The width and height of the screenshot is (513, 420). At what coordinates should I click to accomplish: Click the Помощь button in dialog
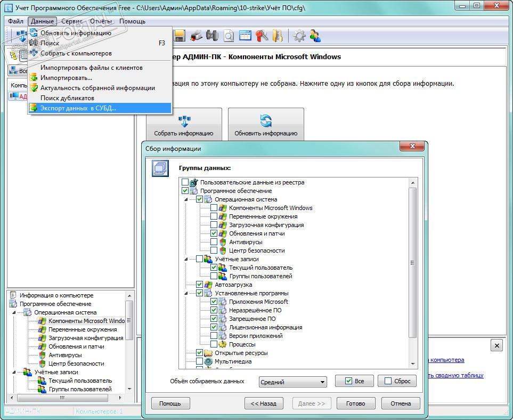pyautogui.click(x=170, y=403)
